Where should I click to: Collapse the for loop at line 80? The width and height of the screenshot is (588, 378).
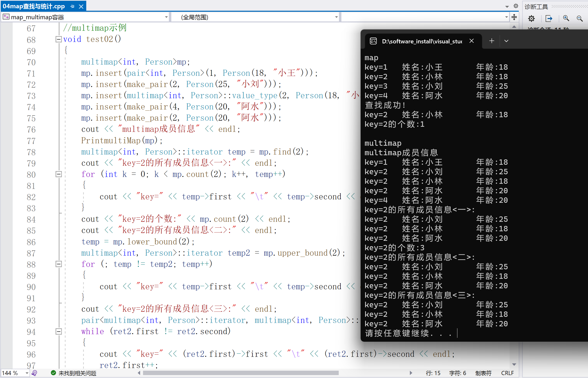click(58, 174)
